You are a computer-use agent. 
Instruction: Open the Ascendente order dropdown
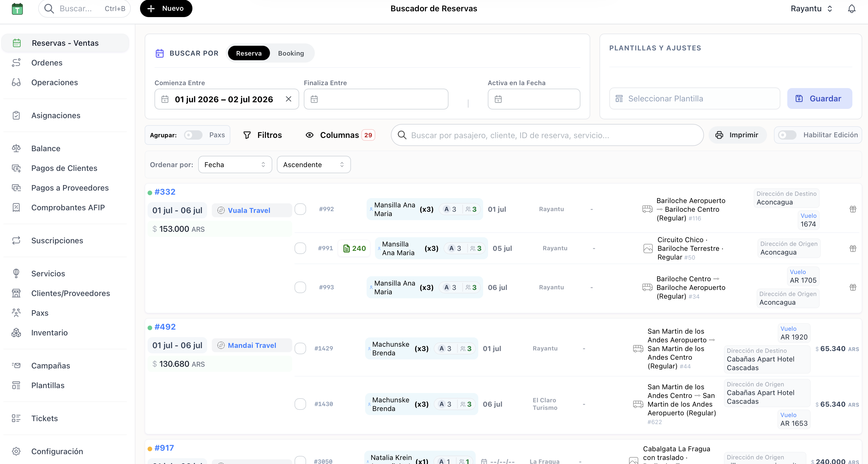click(x=314, y=165)
